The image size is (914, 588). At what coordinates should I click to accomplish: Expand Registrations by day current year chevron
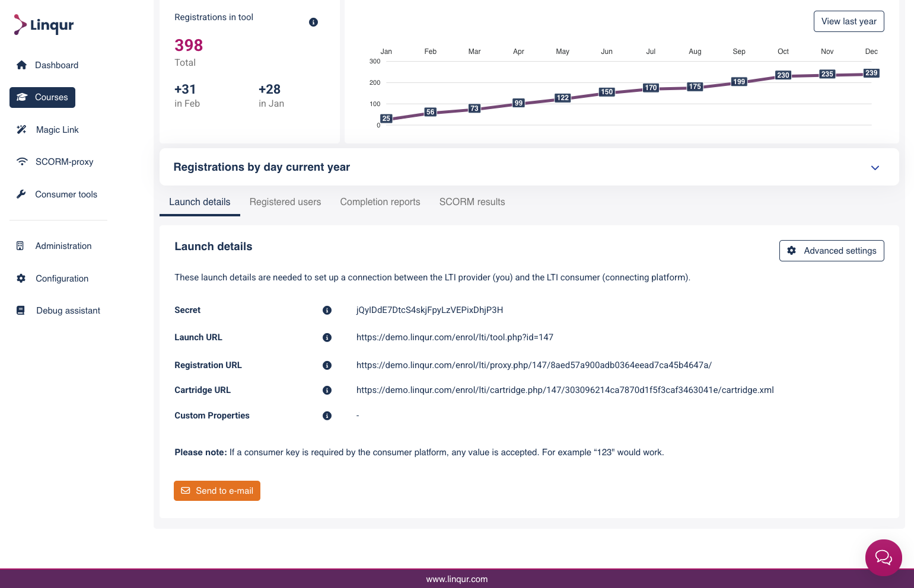[875, 168]
